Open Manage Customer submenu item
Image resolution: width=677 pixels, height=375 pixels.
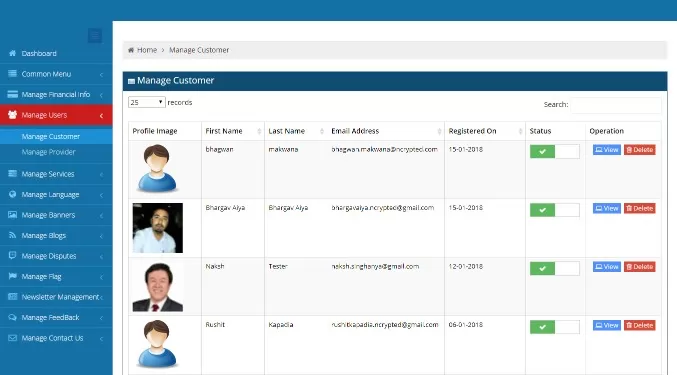pos(56,136)
